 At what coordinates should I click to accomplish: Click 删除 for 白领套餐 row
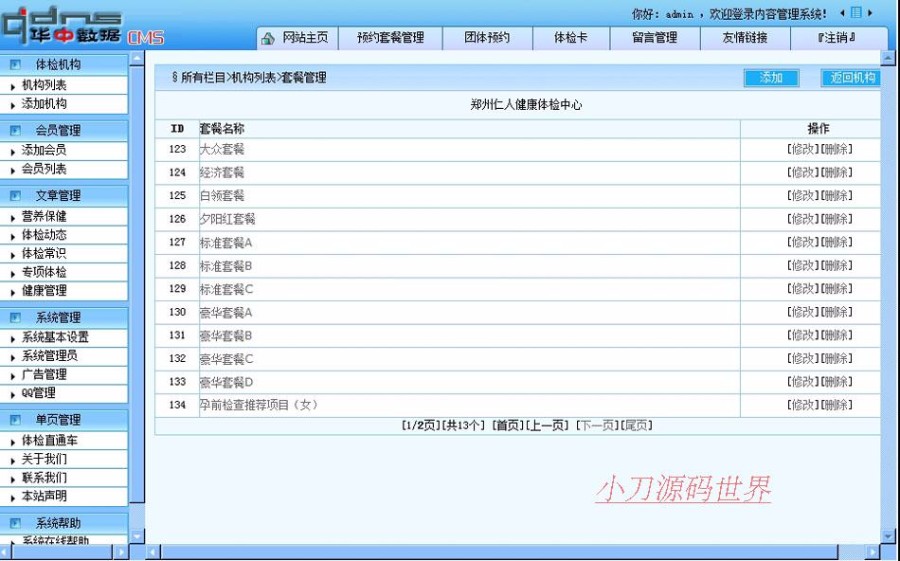[x=837, y=196]
